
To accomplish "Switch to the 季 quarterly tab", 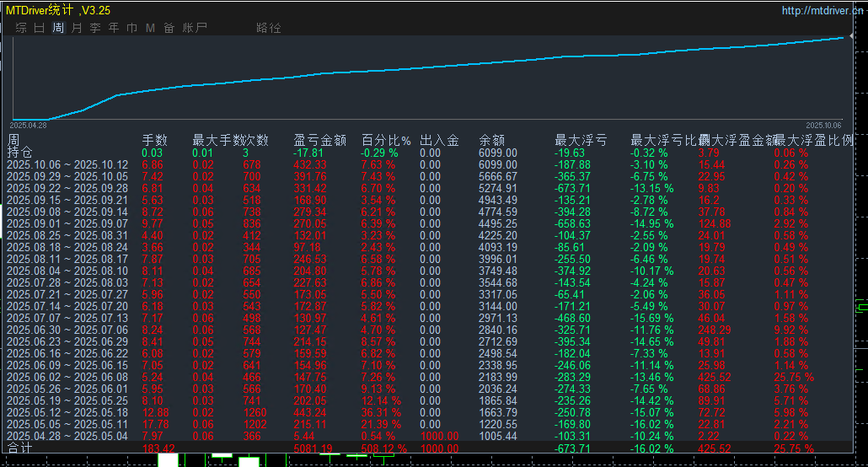I will [95, 28].
